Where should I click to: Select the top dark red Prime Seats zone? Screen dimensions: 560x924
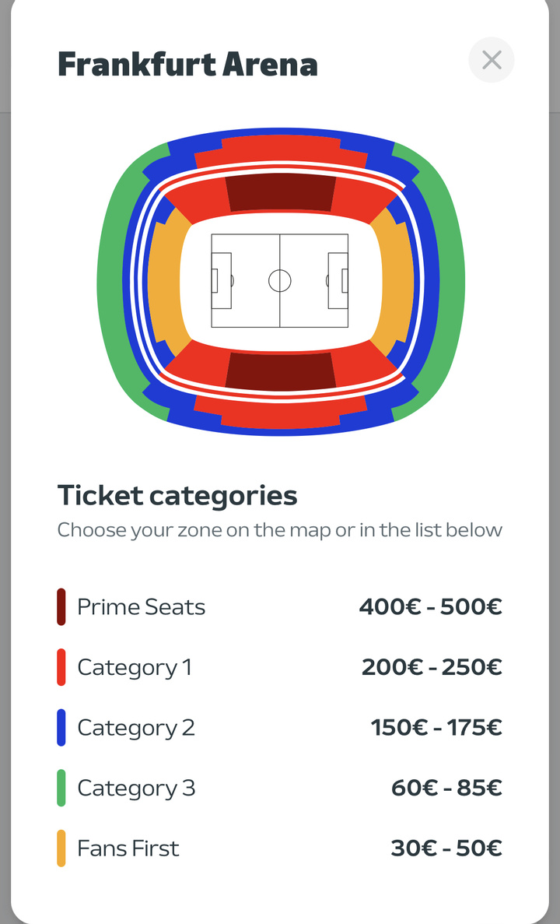pyautogui.click(x=280, y=193)
